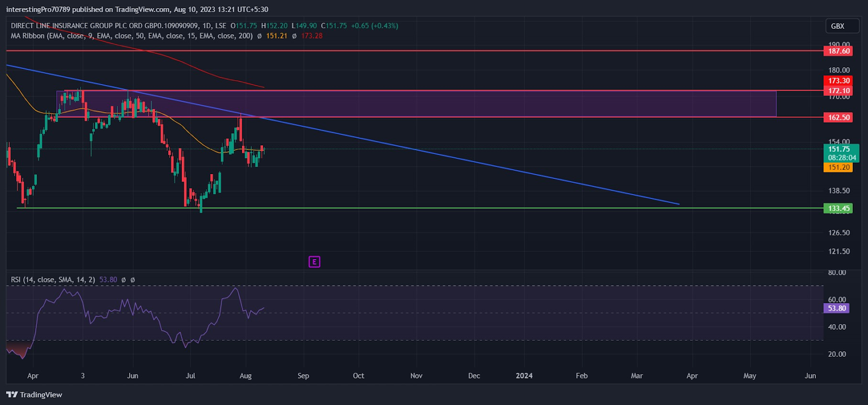
Task: Click the Jul time axis label
Action: click(190, 376)
